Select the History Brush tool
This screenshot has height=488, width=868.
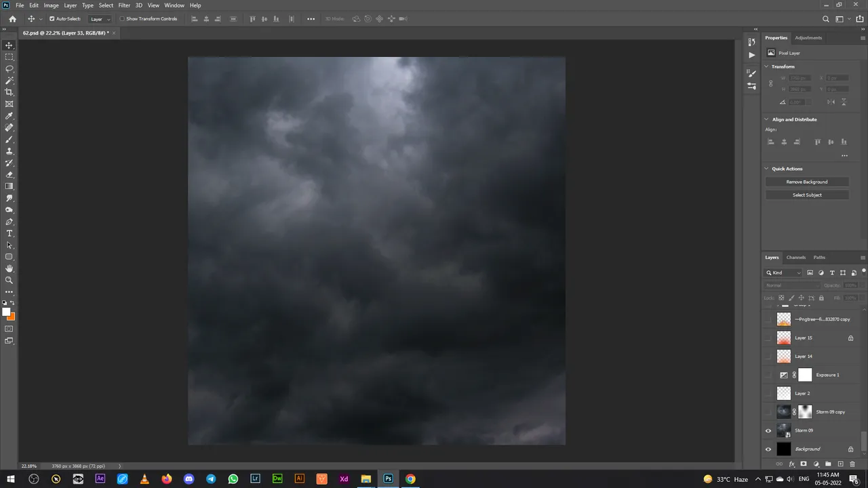pos(9,163)
